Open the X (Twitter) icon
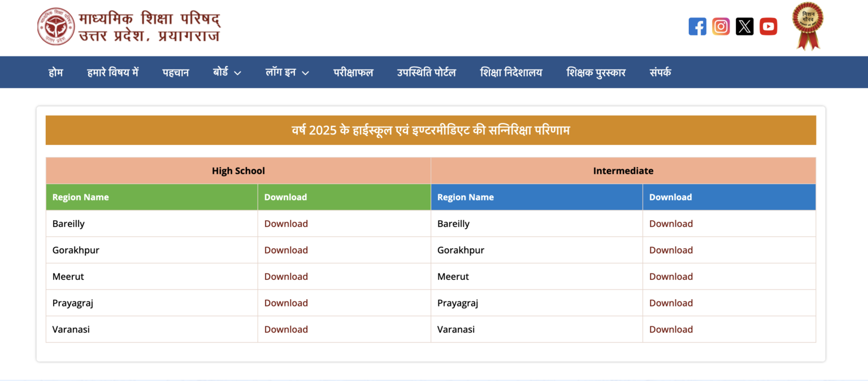 745,26
